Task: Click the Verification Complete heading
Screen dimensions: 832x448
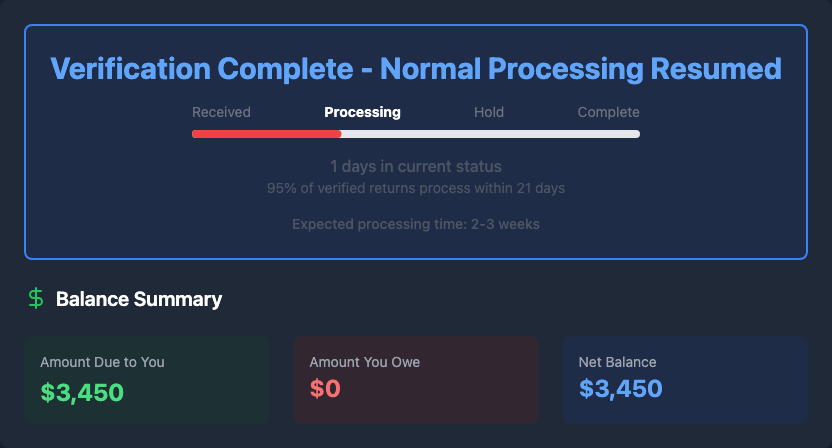Action: click(416, 69)
